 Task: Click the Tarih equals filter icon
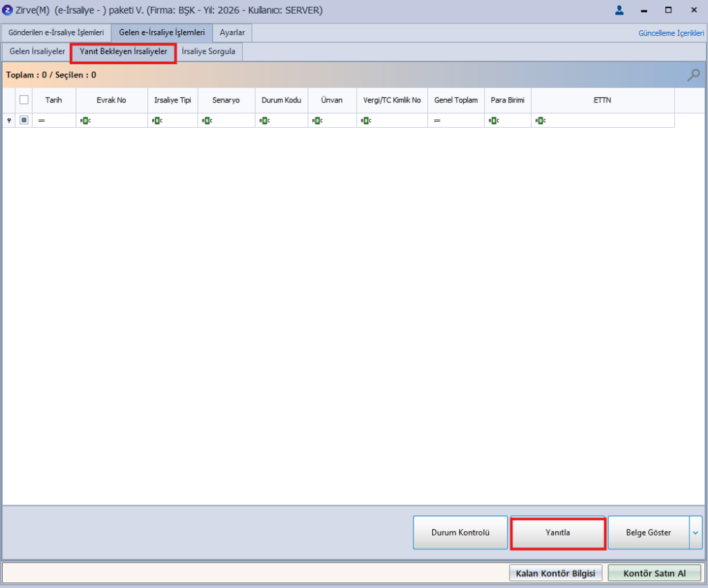[x=41, y=120]
